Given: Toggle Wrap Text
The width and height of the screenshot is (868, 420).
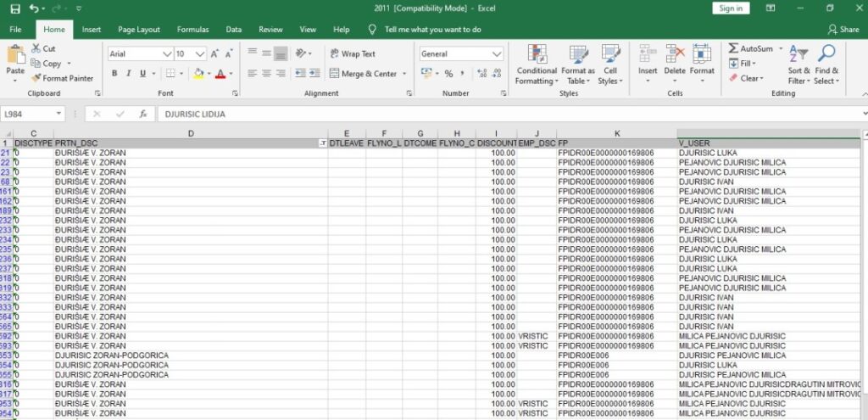Looking at the screenshot, I should click(353, 53).
